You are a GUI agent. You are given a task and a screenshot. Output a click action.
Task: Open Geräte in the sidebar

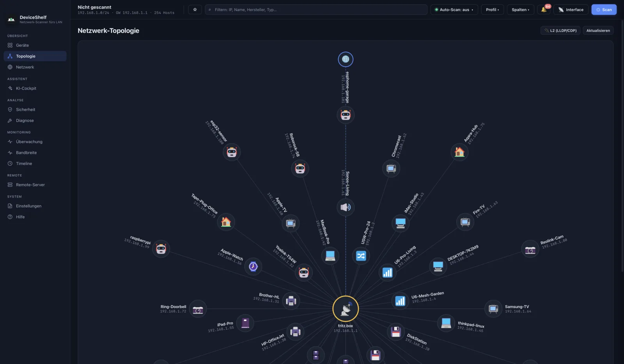click(x=35, y=45)
